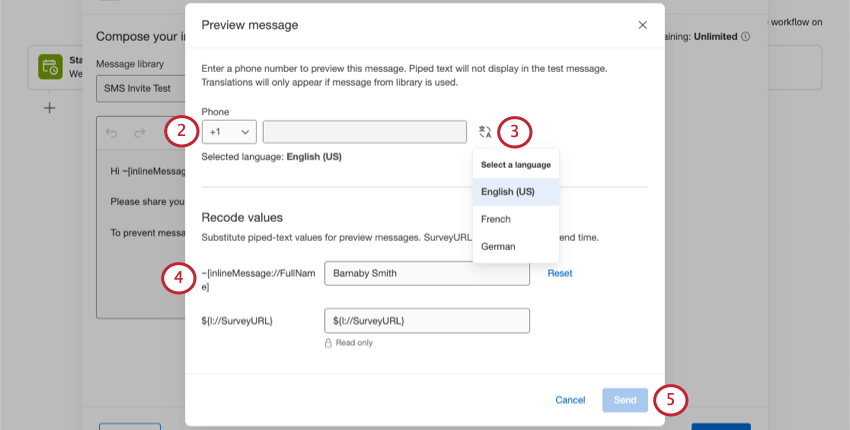850x430 pixels.
Task: Open the +1 country code dropdown
Action: [229, 132]
